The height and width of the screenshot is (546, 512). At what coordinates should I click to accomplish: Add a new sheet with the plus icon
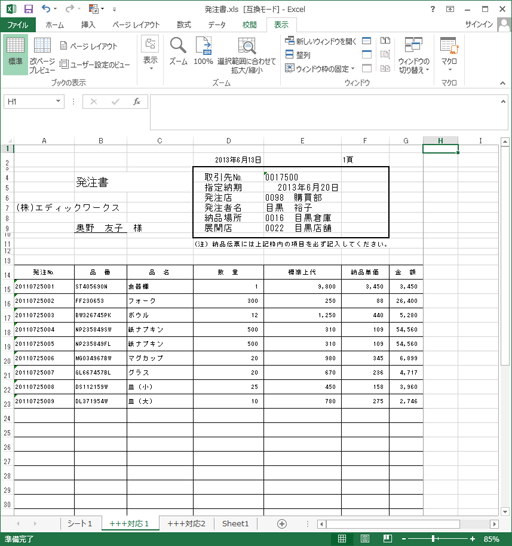pos(282,524)
